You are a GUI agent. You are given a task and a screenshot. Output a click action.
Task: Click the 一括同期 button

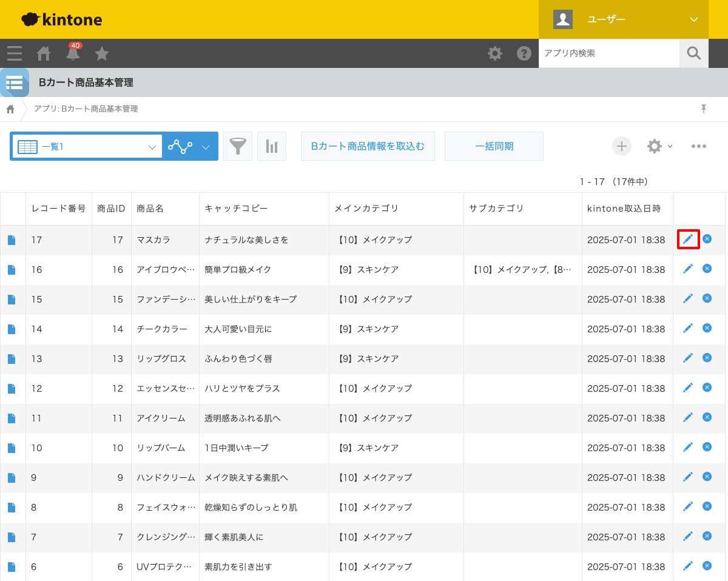[x=493, y=146]
